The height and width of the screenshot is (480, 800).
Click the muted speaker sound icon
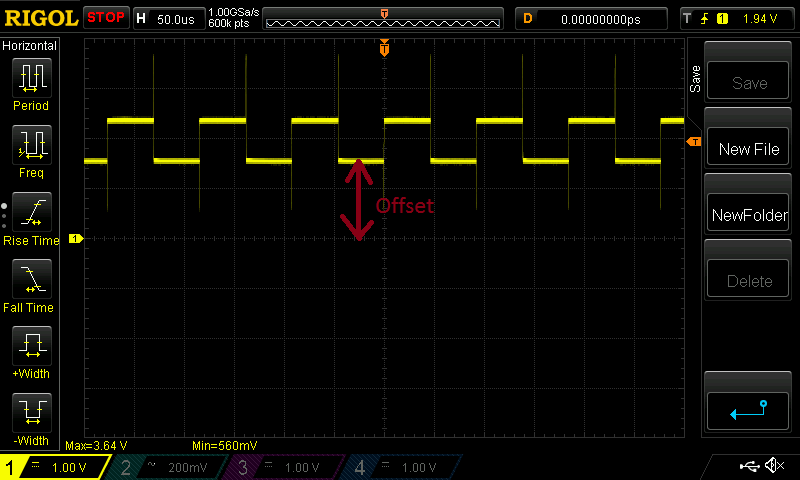774,465
